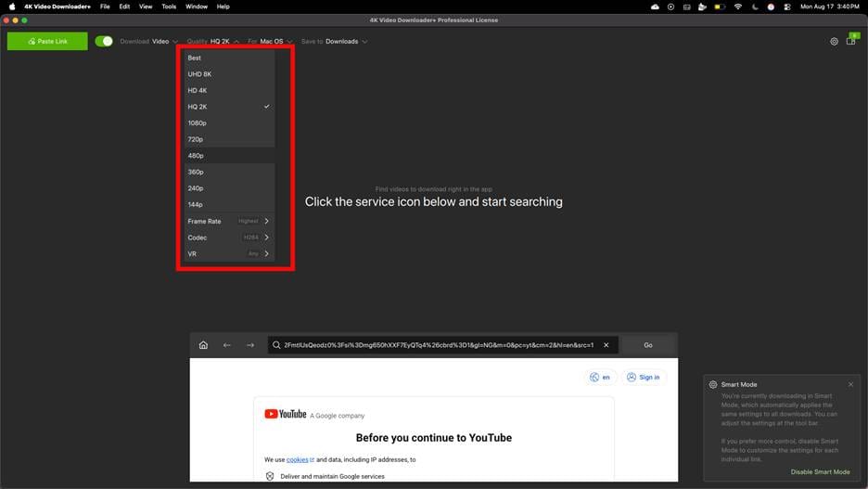Click the date and time in menu bar
The width and height of the screenshot is (868, 489).
829,6
